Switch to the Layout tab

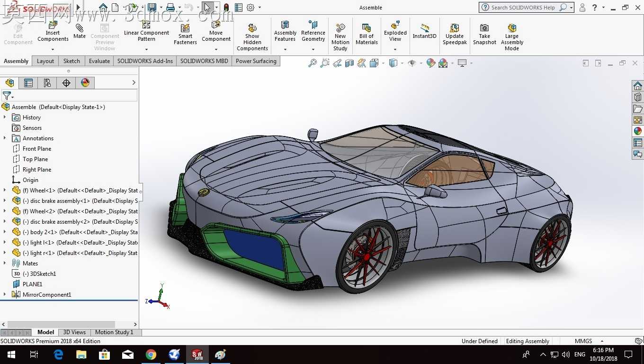pyautogui.click(x=45, y=61)
